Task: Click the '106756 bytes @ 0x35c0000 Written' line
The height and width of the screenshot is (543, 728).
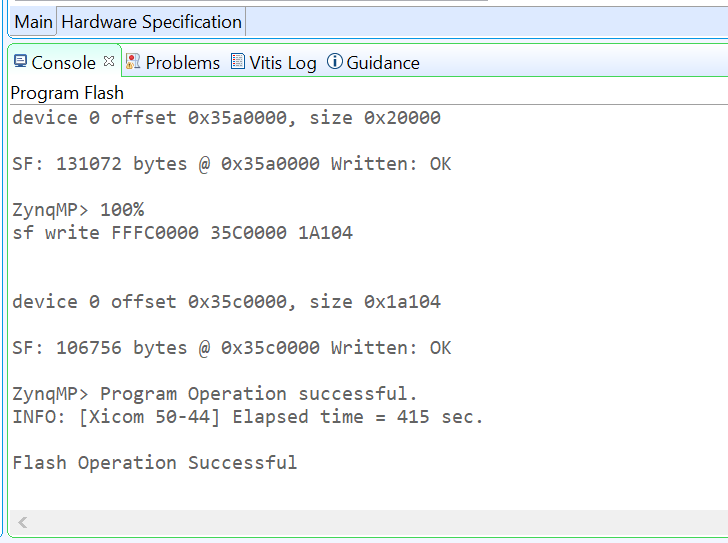Action: point(231,348)
